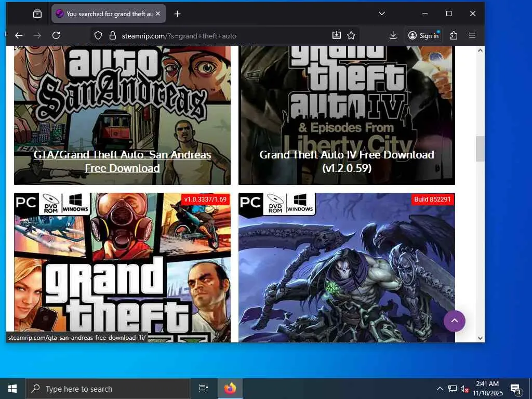
Task: Select the 'You searched for grand theft au' tab
Action: point(109,14)
